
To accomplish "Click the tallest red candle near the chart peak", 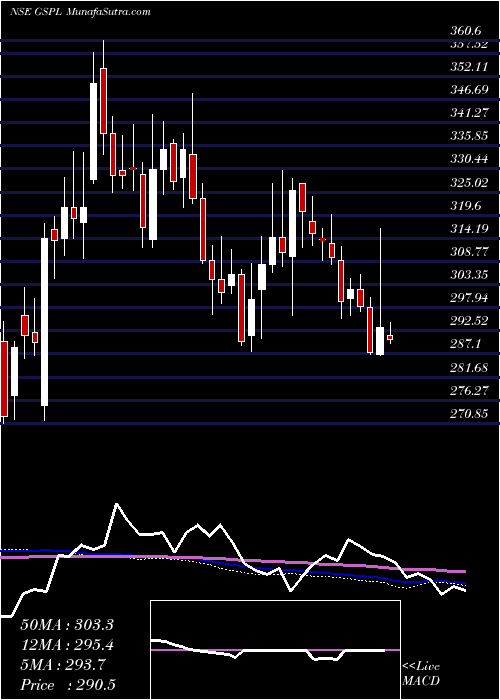I will (104, 101).
